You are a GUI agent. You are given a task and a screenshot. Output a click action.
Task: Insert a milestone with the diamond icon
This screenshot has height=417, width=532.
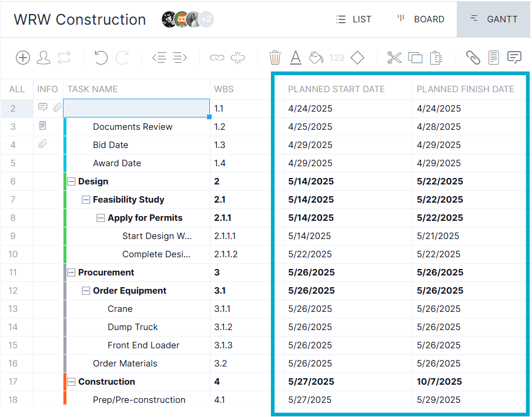357,58
